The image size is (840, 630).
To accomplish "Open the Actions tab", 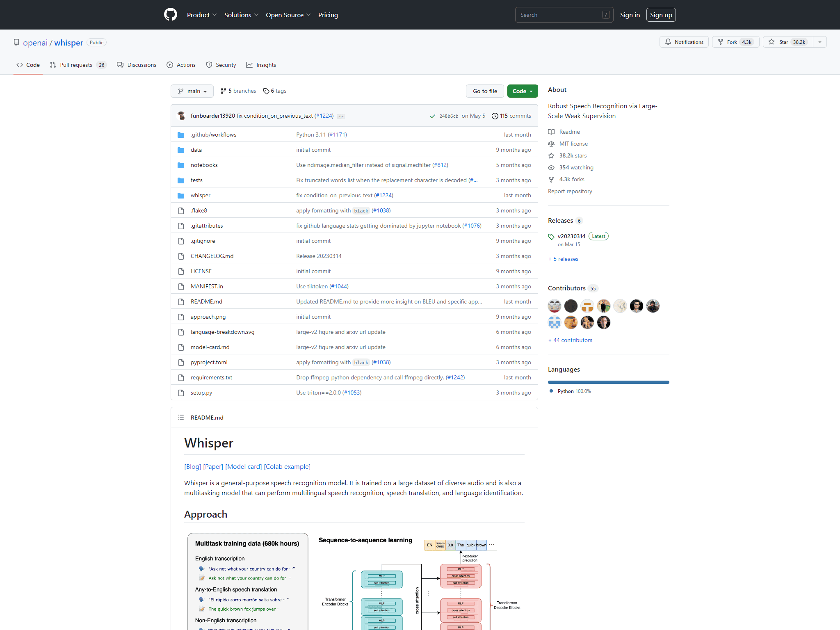I will [181, 65].
